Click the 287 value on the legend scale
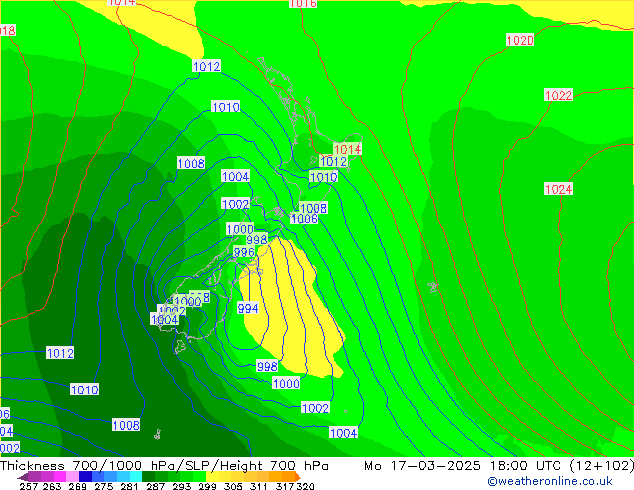The height and width of the screenshot is (490, 634). pos(152,486)
